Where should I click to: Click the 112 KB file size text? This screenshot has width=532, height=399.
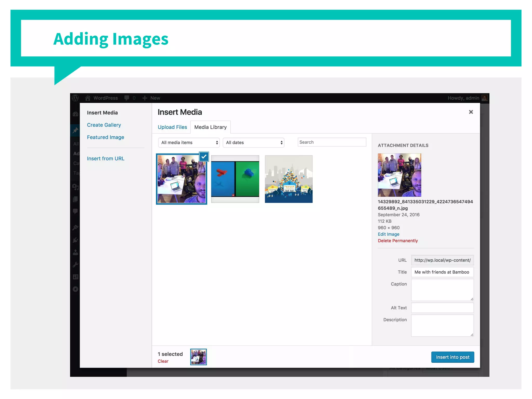384,221
